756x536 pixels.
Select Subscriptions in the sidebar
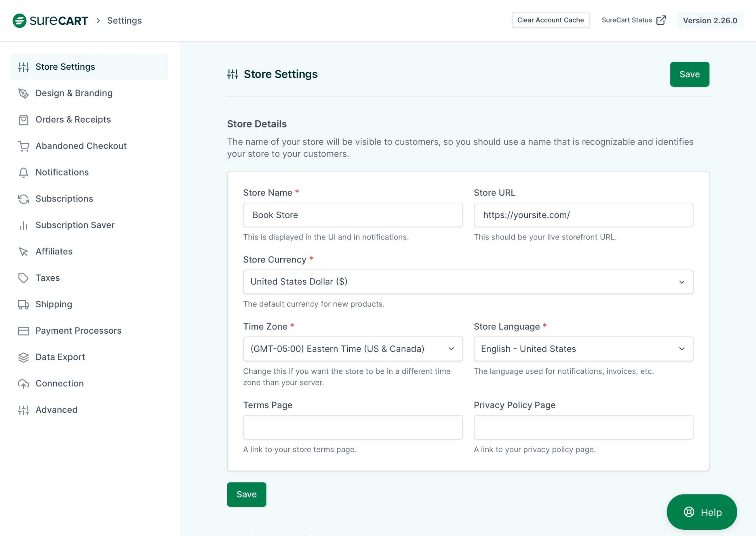[90, 199]
